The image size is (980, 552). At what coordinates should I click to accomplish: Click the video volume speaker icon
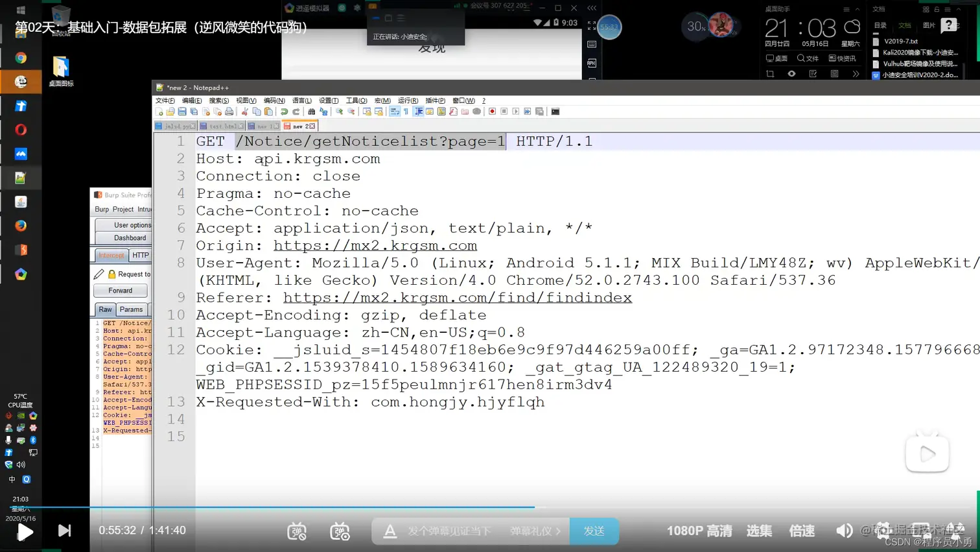coord(845,531)
